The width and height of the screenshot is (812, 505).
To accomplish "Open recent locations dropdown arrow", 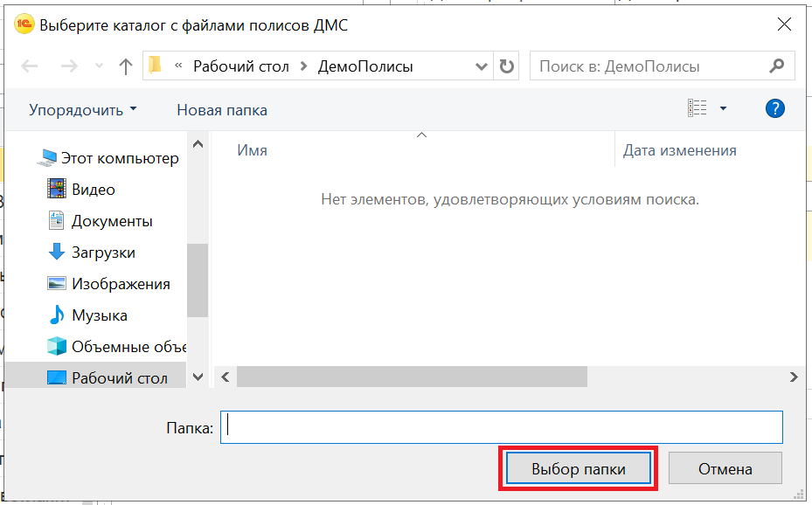I will click(99, 66).
